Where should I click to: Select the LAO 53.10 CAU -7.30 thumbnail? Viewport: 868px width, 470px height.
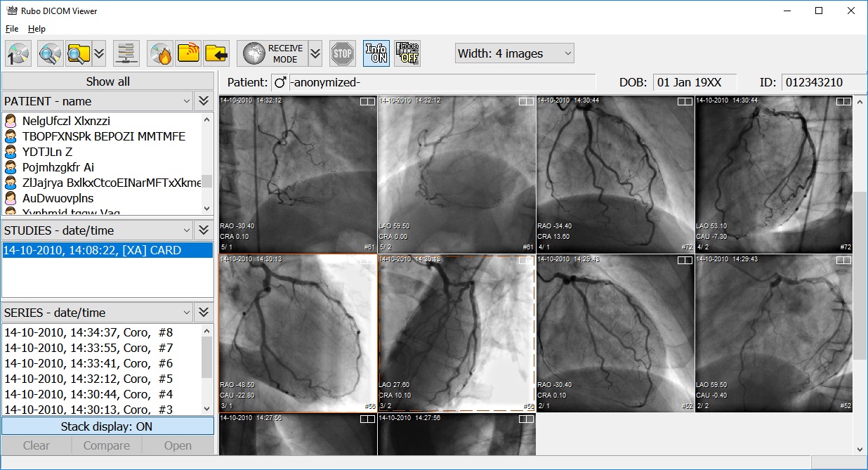point(774,174)
